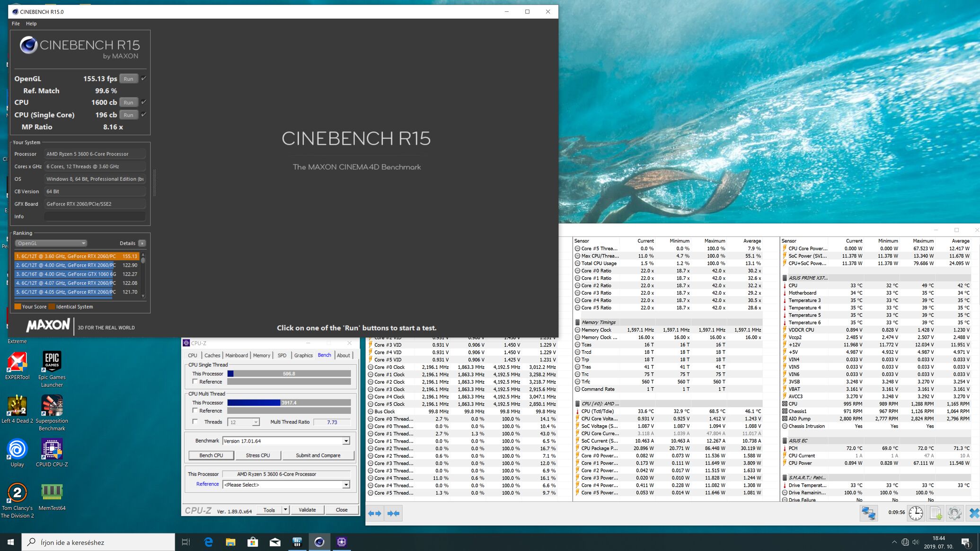Open Task View on taskbar
This screenshot has width=980, height=551.
[x=186, y=542]
